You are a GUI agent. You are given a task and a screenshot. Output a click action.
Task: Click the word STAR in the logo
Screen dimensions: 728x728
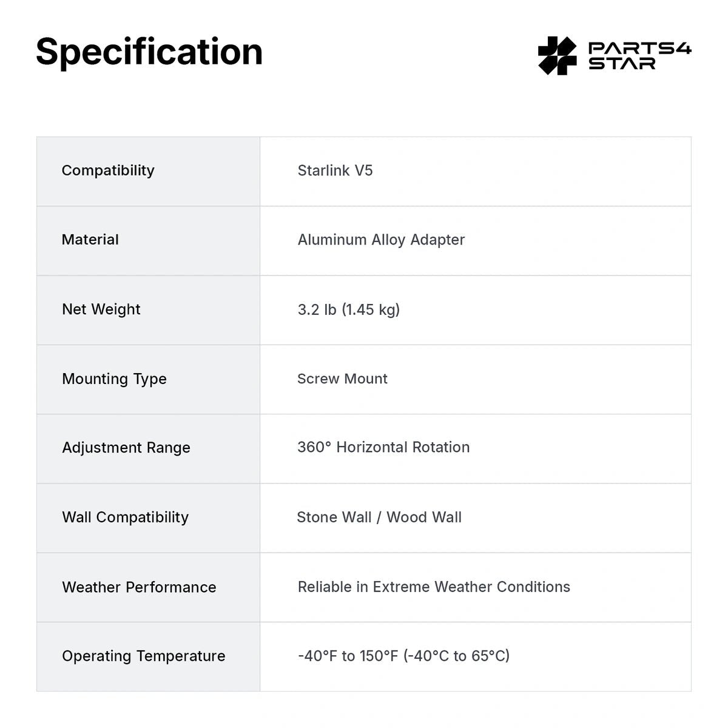tap(622, 64)
